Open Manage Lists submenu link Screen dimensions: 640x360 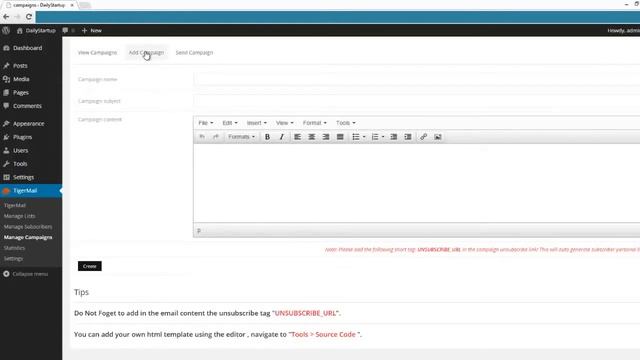tap(20, 216)
